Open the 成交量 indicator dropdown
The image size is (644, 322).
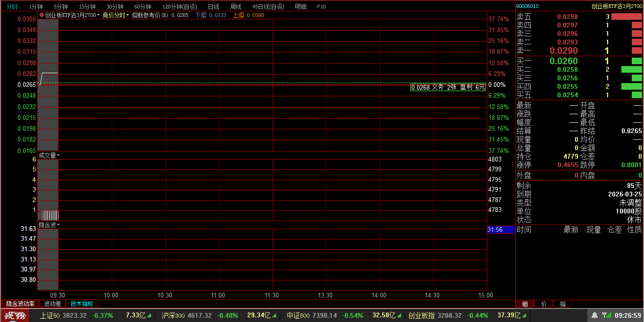[x=49, y=155]
